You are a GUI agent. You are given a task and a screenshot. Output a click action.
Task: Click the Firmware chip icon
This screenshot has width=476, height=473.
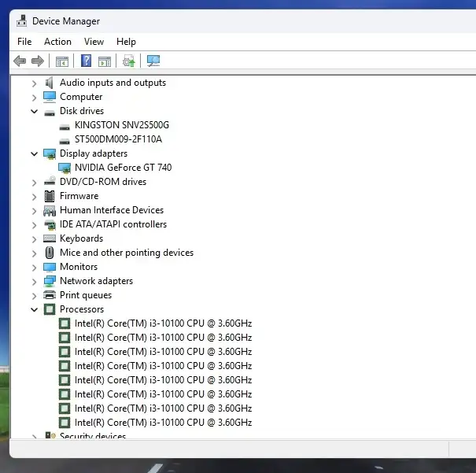pos(50,196)
